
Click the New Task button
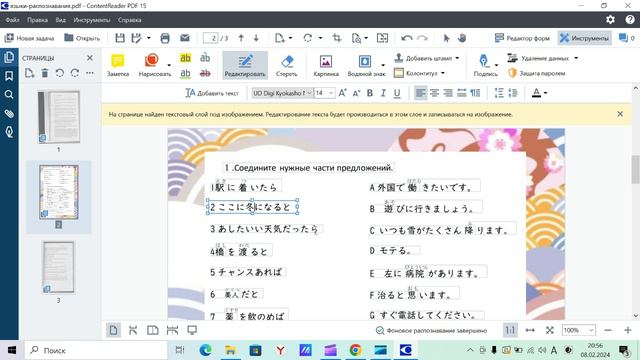[x=29, y=38]
